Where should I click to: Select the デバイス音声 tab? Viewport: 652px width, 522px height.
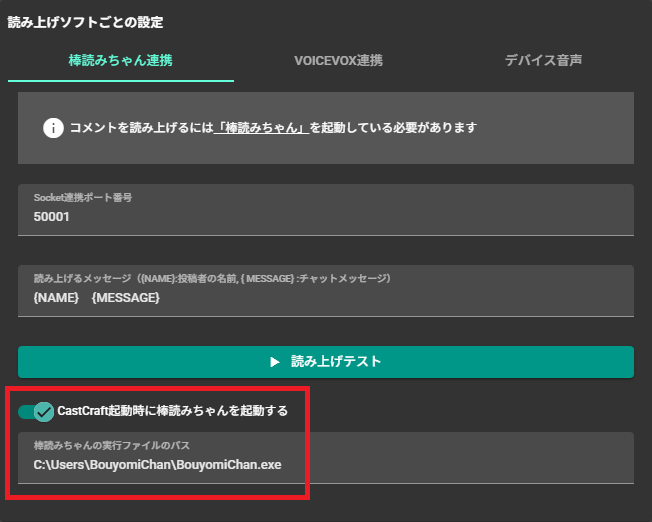543,61
